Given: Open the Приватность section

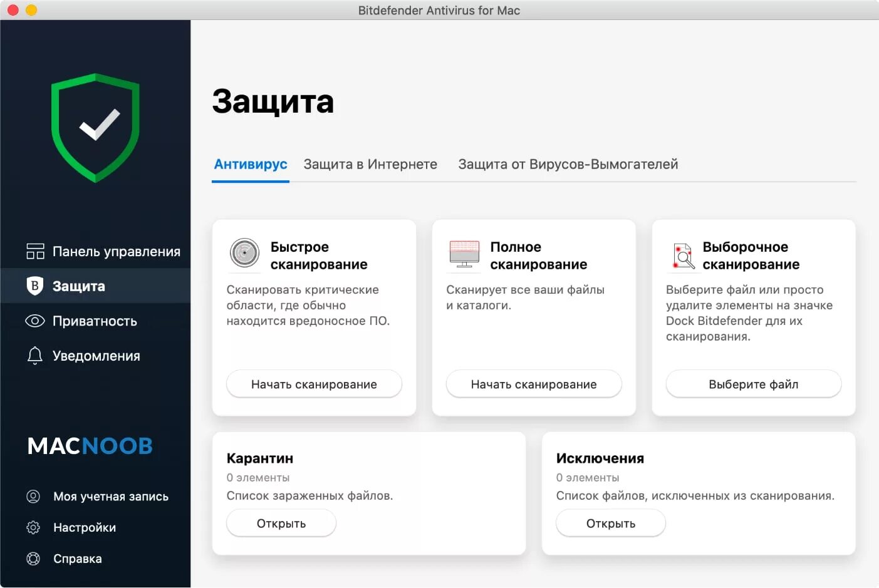Looking at the screenshot, I should pos(95,321).
